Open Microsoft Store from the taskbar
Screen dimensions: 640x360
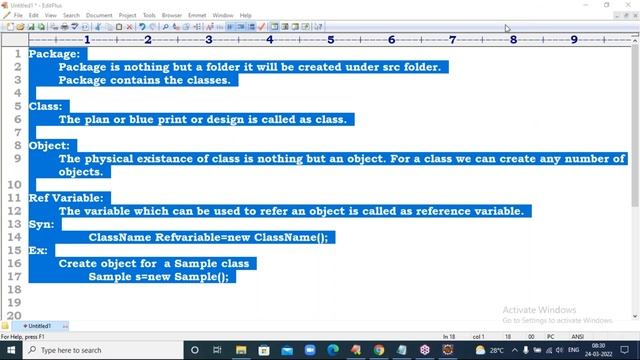click(x=264, y=350)
